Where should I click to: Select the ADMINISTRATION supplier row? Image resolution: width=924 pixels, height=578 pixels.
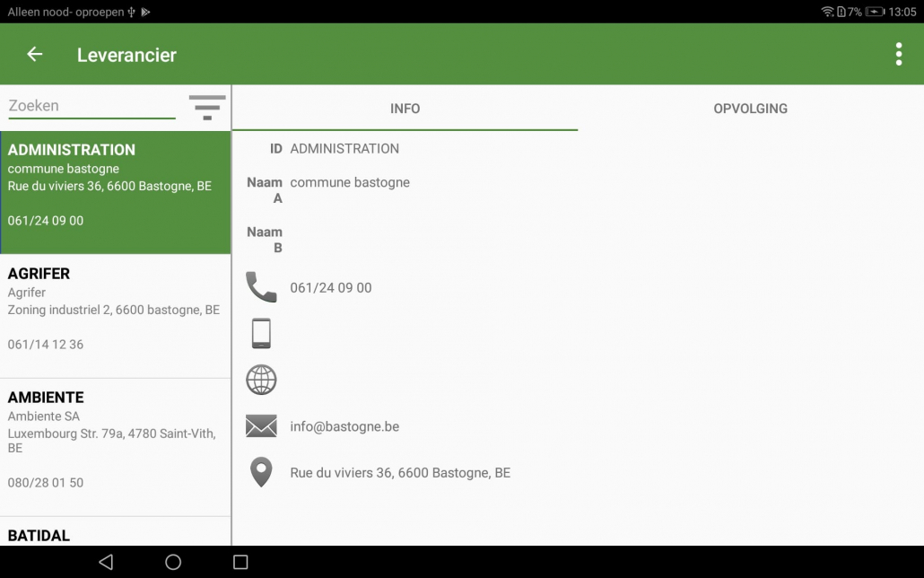pos(116,192)
